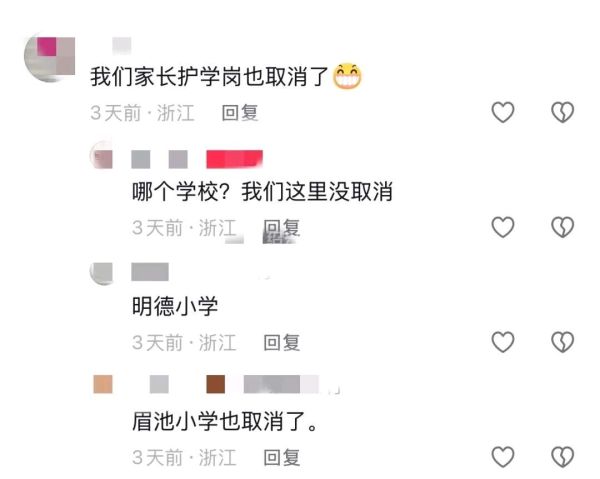
Task: Like the 眉池小学也取消了 reply
Action: (502, 457)
